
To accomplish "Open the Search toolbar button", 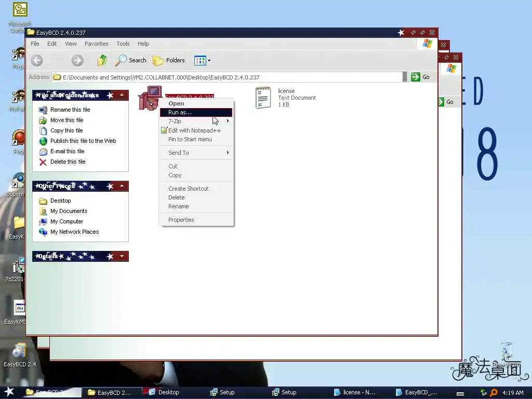I will click(x=130, y=60).
